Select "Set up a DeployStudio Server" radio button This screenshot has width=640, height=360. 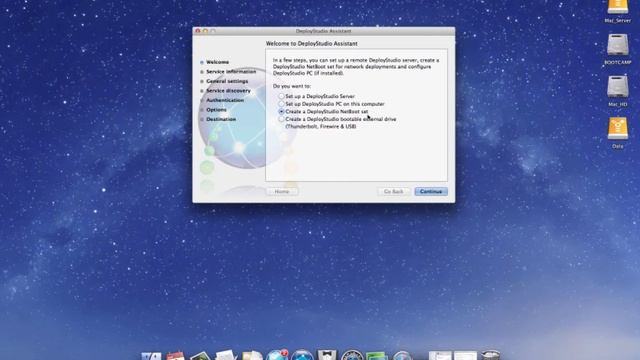click(x=281, y=96)
